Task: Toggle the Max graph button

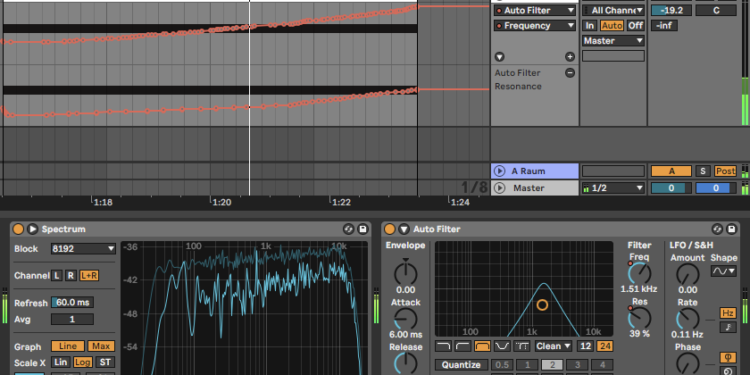Action: [x=101, y=346]
